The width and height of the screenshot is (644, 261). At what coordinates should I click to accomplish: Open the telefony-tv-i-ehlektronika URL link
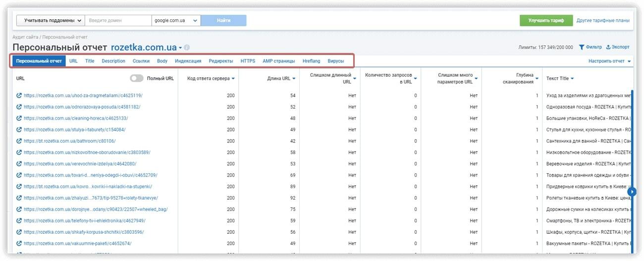pos(85,220)
